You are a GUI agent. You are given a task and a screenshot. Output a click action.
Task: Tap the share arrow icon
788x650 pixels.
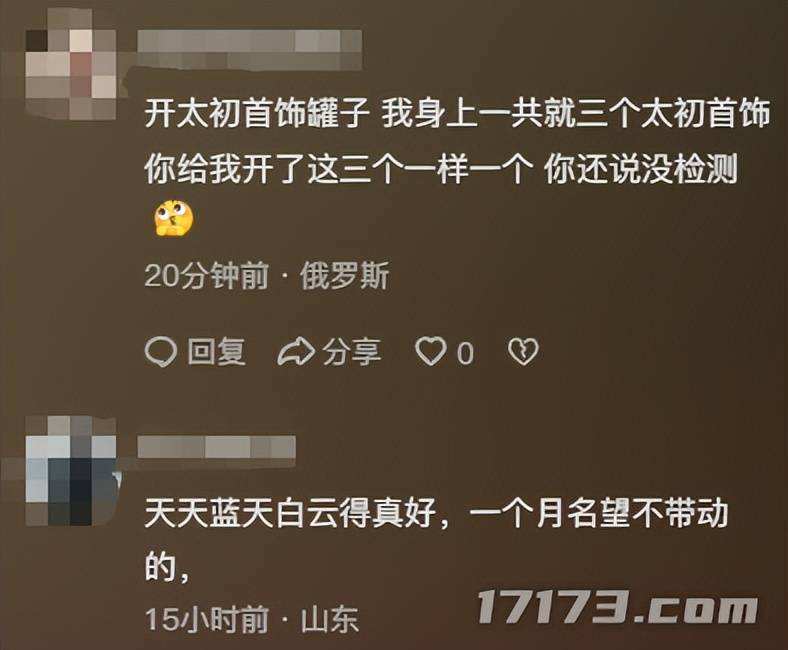tap(296, 351)
